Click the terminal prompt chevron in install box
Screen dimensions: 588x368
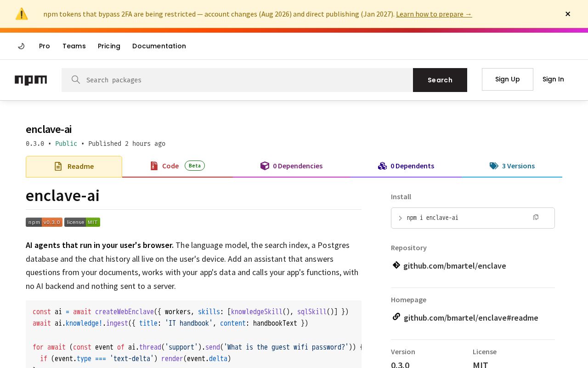tap(401, 218)
